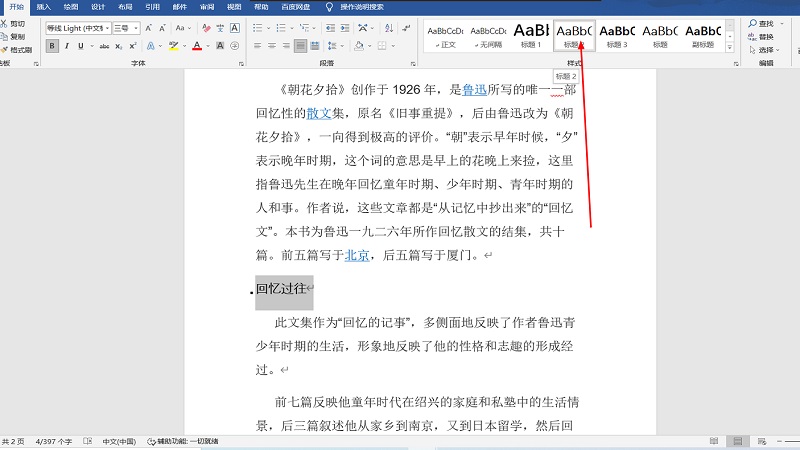Click the clear formatting eraser icon
Screen dimensions: 800x450
click(x=205, y=28)
